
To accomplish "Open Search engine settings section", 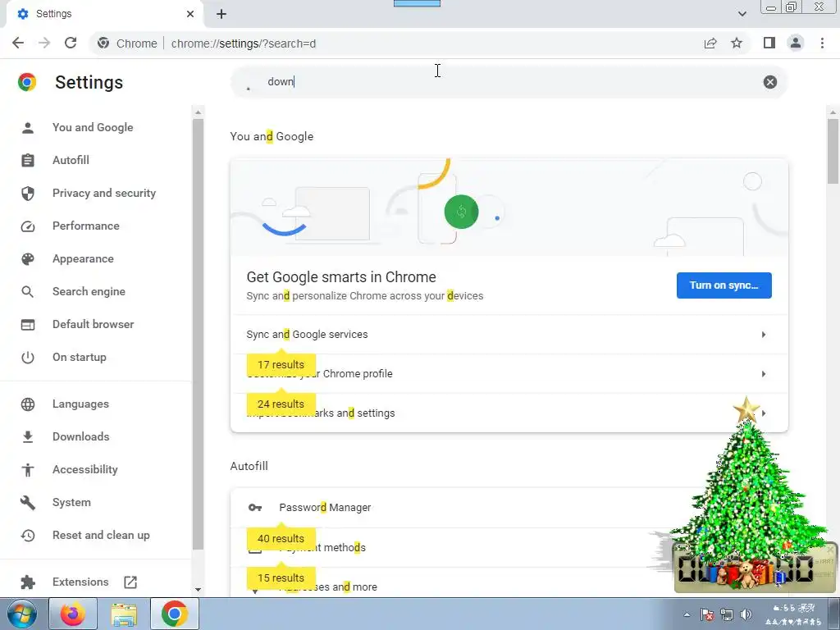I will pos(89,291).
